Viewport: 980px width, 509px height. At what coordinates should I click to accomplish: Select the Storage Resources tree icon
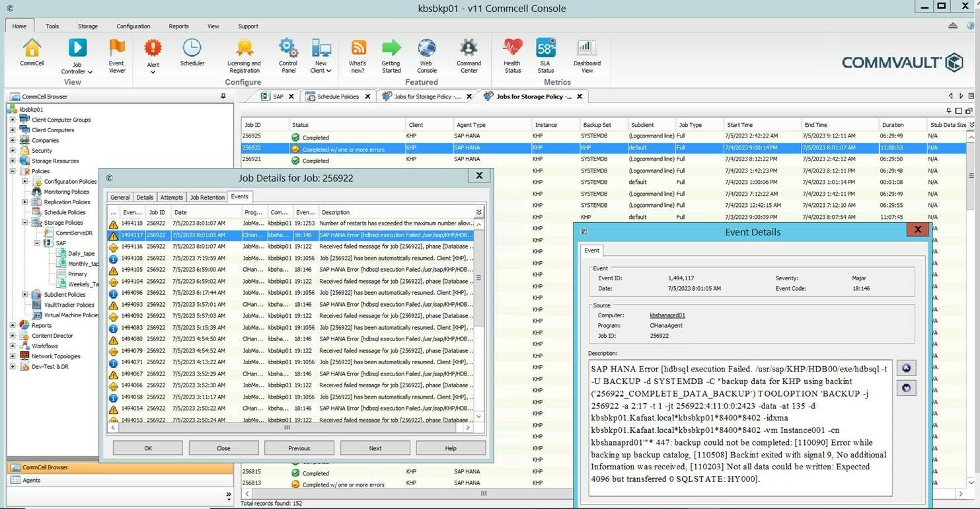[24, 161]
